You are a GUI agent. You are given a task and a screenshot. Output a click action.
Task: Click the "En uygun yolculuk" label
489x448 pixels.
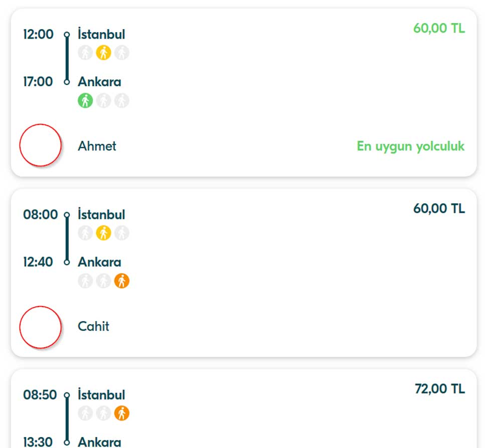tap(410, 146)
